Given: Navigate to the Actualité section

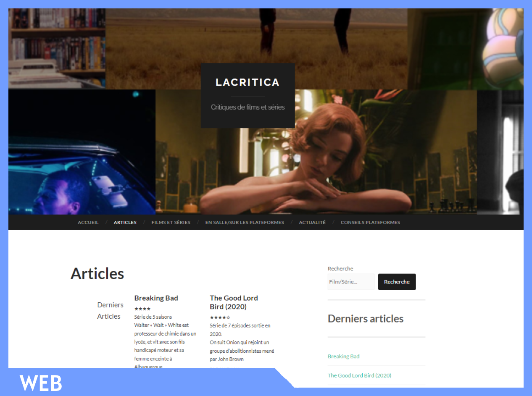Looking at the screenshot, I should [312, 223].
